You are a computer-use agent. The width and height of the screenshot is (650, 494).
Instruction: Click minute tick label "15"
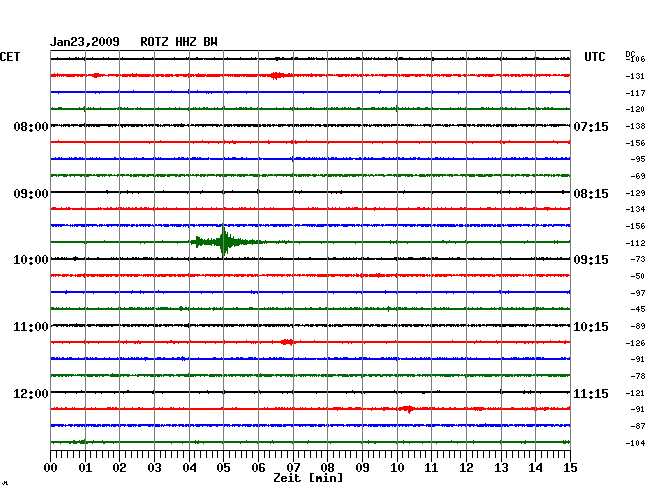(570, 467)
